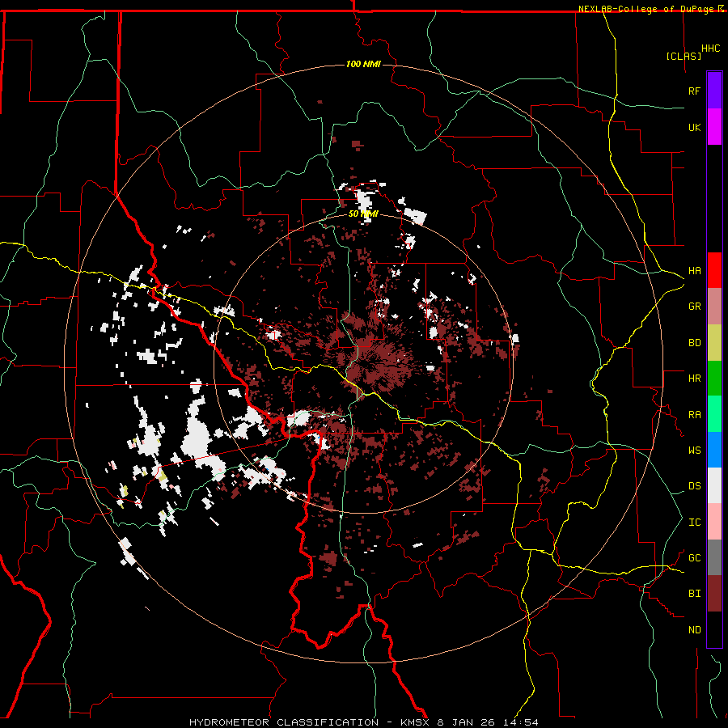This screenshot has height=728, width=728.
Task: Click the RF legend label
Action: [694, 91]
